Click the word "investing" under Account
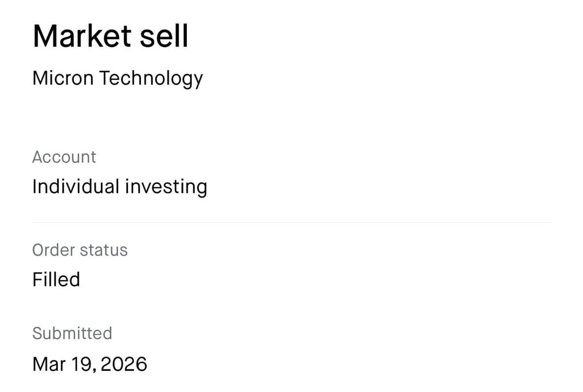583x392 pixels. [166, 187]
